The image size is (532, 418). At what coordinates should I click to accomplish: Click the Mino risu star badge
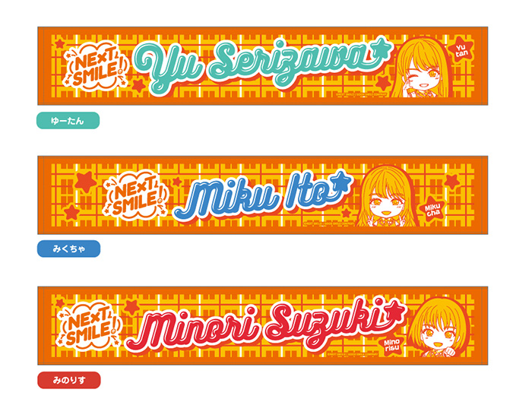392,345
